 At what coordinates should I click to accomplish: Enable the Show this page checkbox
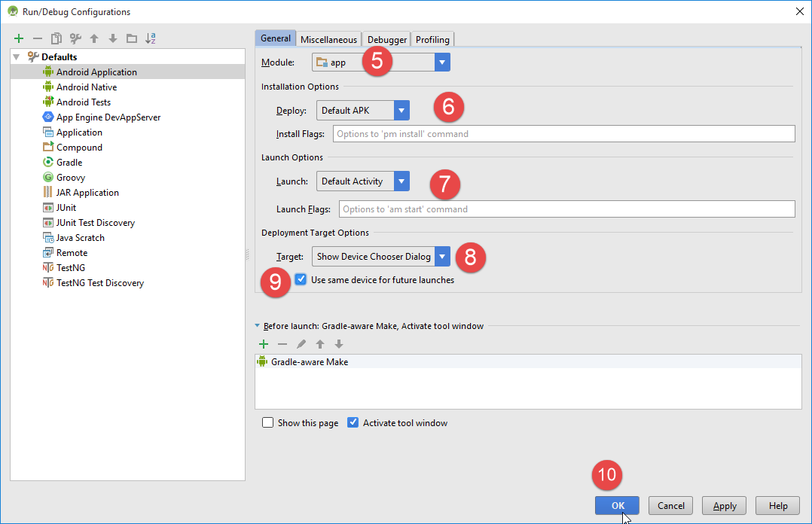(x=267, y=423)
